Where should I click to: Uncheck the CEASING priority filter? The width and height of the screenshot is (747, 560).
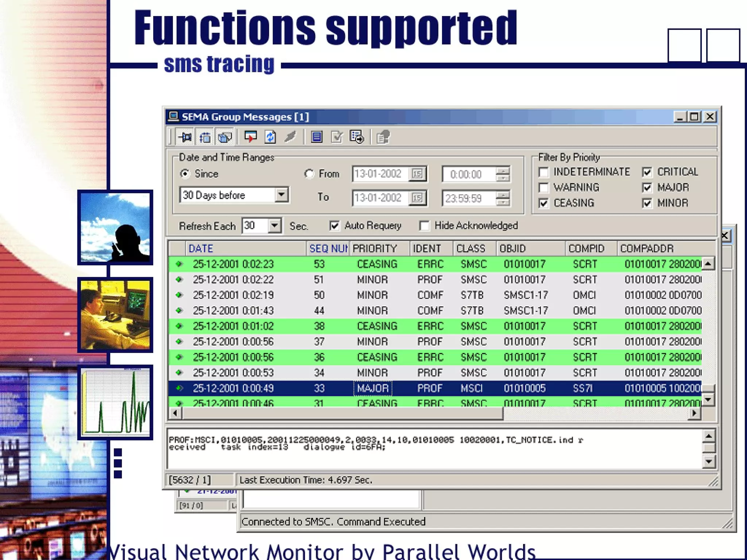coord(543,203)
